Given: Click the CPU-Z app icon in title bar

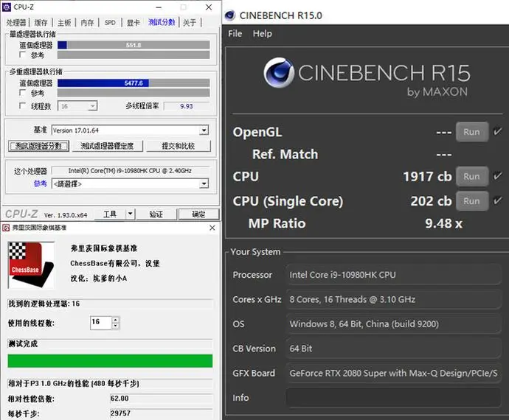Looking at the screenshot, I should [x=7, y=7].
